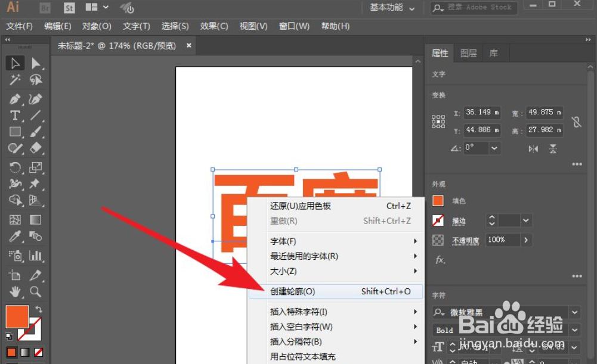Pick the Rectangle tool
This screenshot has height=364, width=597.
(16, 132)
